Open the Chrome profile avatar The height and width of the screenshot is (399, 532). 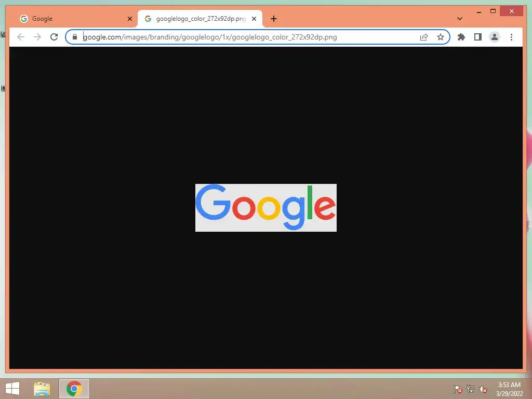point(495,37)
